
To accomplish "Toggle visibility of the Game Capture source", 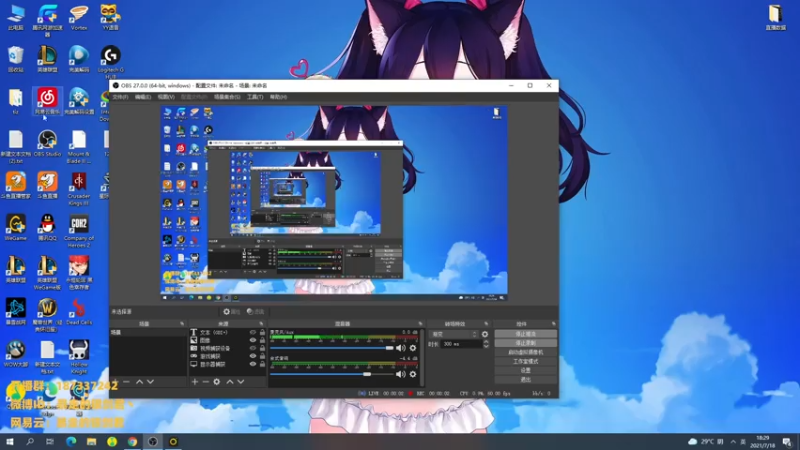I will [253, 356].
